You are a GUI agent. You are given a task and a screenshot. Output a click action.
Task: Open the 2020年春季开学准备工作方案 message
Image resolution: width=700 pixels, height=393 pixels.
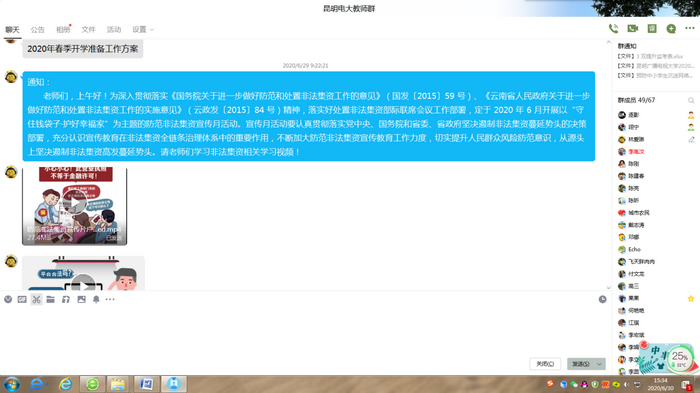(x=83, y=49)
